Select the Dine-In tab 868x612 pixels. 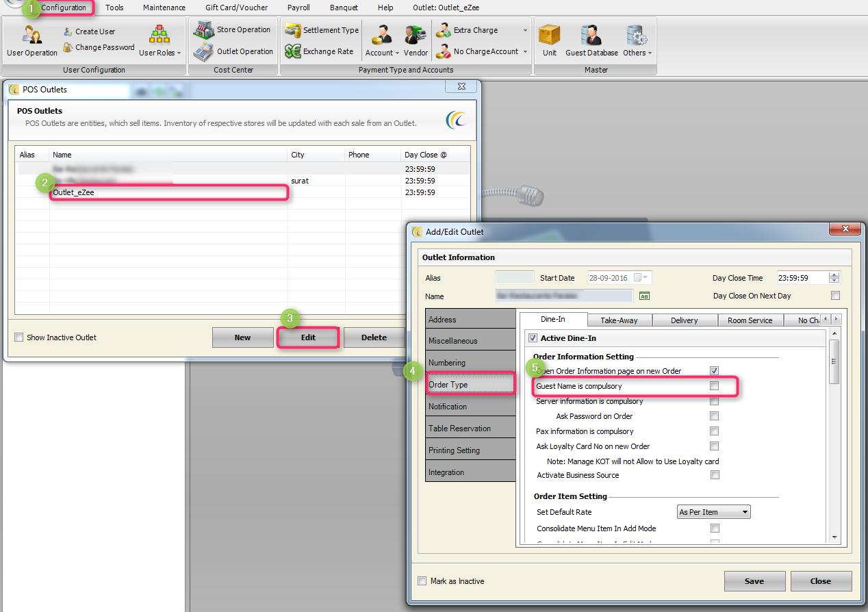pyautogui.click(x=552, y=319)
